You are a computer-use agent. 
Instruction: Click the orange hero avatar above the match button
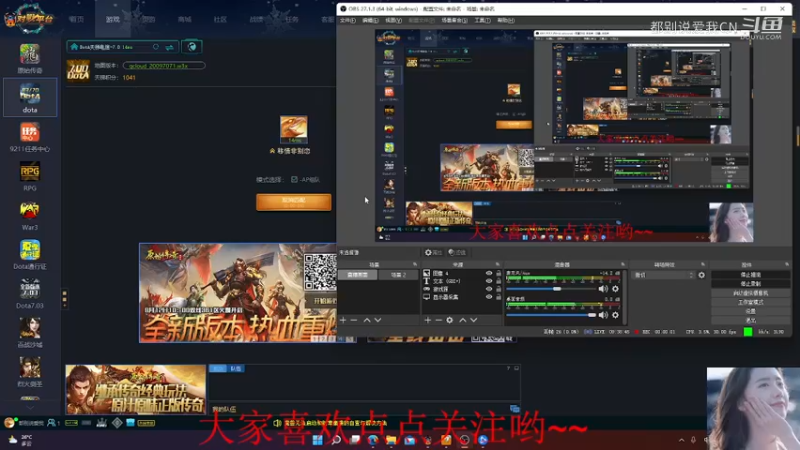pyautogui.click(x=293, y=129)
